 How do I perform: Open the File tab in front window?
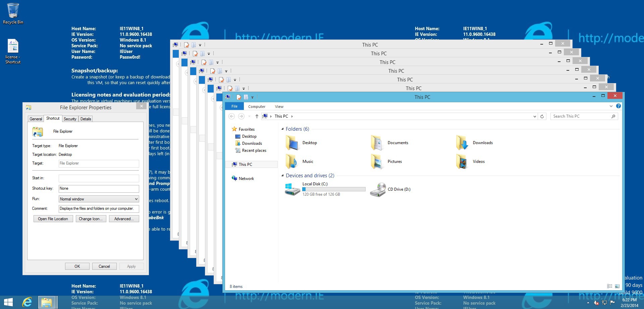coord(234,106)
